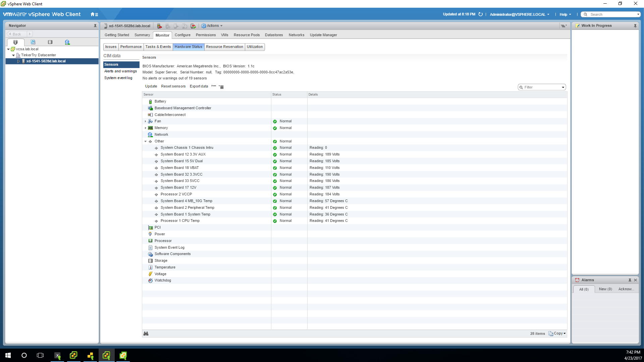Open the Update Manager tab
Image resolution: width=644 pixels, height=362 pixels.
pyautogui.click(x=323, y=35)
